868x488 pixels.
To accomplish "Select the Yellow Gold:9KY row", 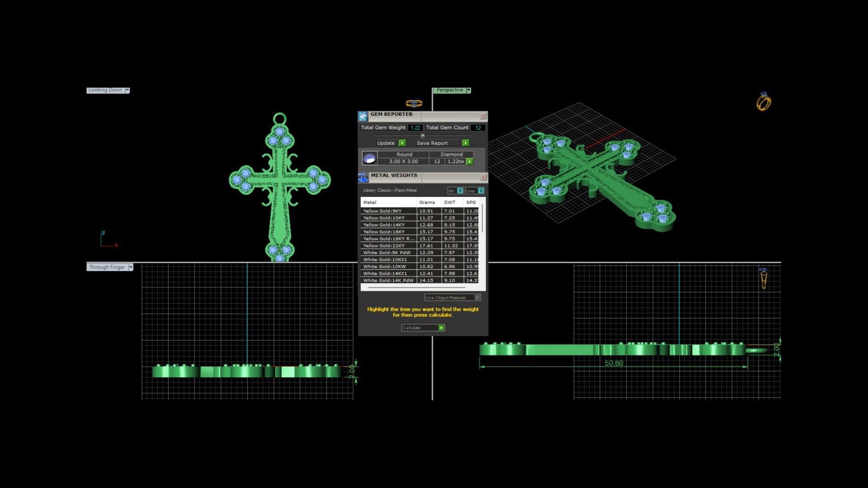I will coord(420,211).
